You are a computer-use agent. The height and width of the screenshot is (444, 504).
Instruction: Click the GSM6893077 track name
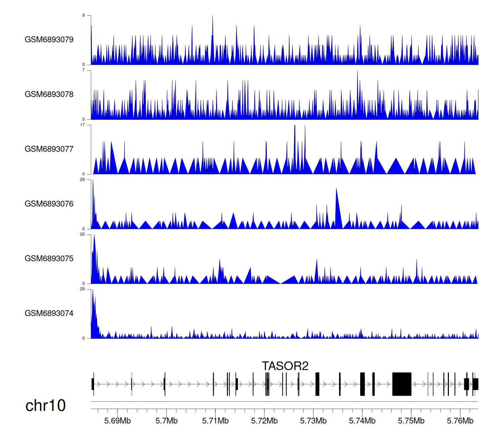point(49,149)
